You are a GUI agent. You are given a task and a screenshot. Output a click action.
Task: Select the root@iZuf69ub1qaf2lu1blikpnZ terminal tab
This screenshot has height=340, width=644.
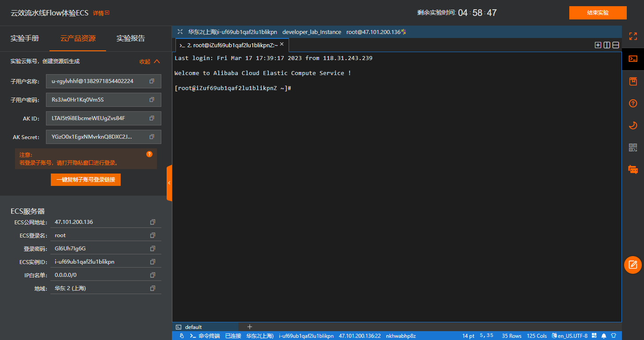(x=232, y=45)
